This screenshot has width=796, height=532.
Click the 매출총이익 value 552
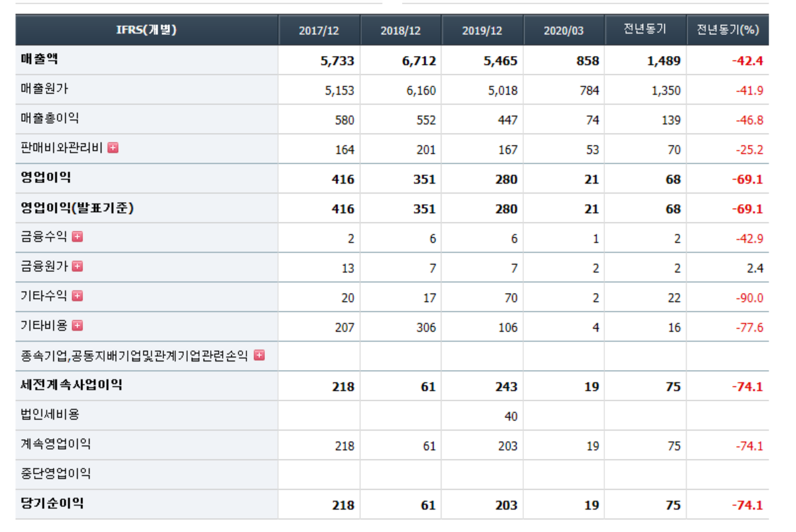(426, 120)
